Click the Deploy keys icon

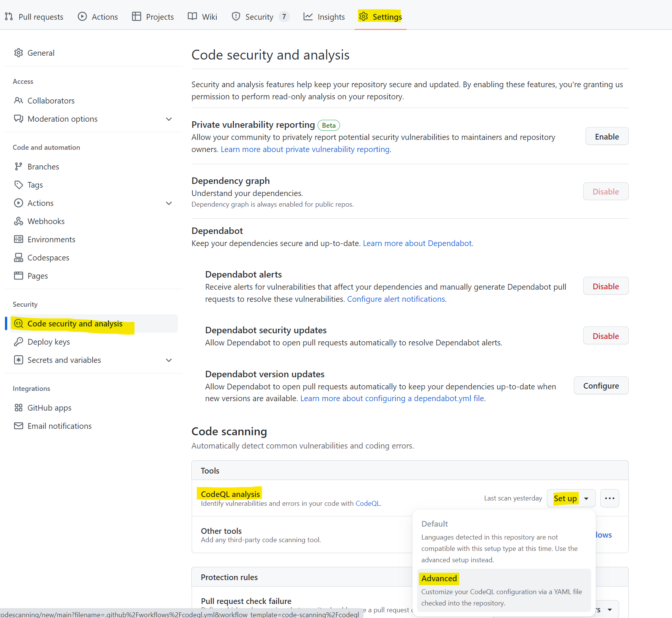click(x=19, y=342)
